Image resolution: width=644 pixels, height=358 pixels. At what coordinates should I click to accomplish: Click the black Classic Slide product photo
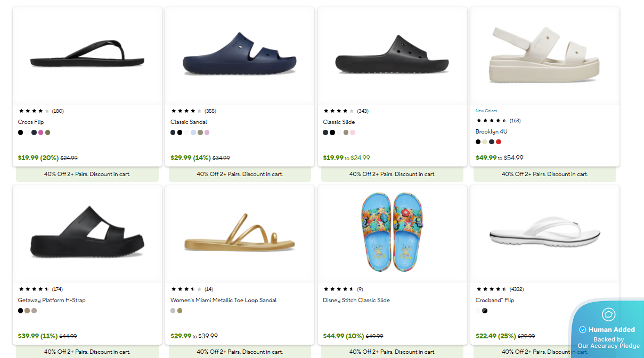point(392,55)
